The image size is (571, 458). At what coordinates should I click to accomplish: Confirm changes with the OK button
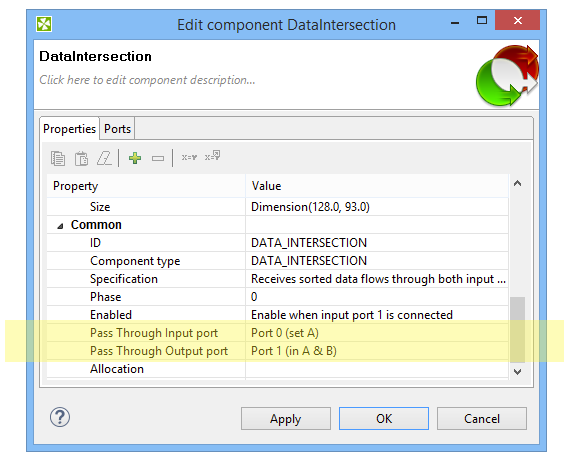(384, 419)
